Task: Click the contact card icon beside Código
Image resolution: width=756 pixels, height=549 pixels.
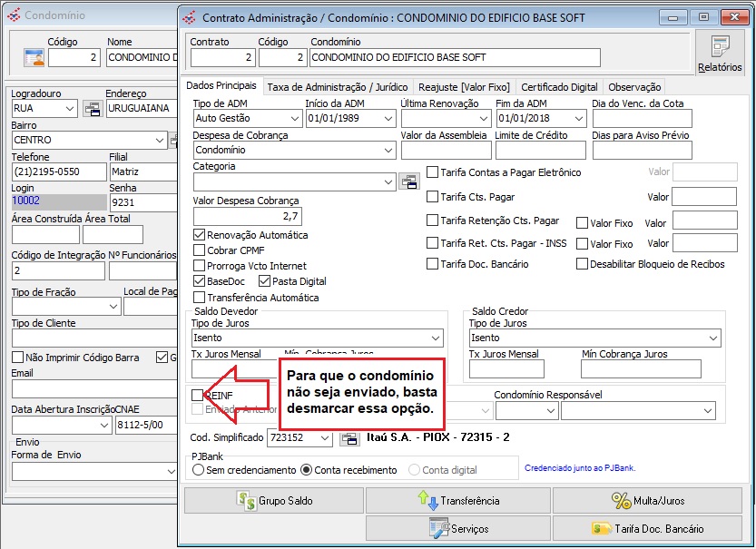Action: tap(34, 58)
